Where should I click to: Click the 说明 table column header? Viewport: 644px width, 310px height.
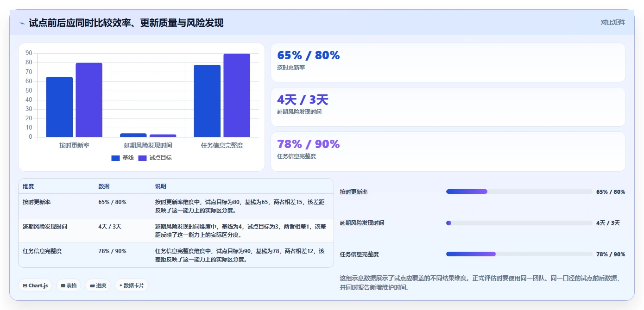coord(161,186)
